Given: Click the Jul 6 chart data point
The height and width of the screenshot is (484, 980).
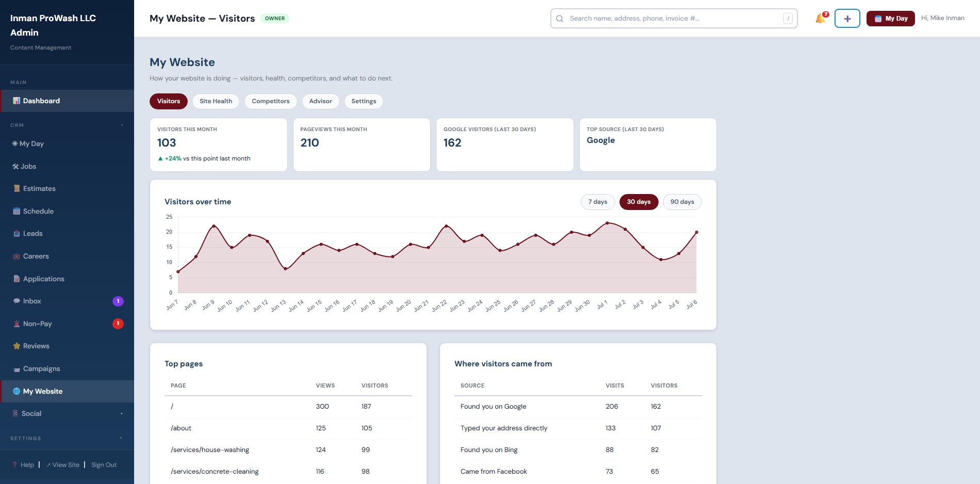Looking at the screenshot, I should point(697,232).
